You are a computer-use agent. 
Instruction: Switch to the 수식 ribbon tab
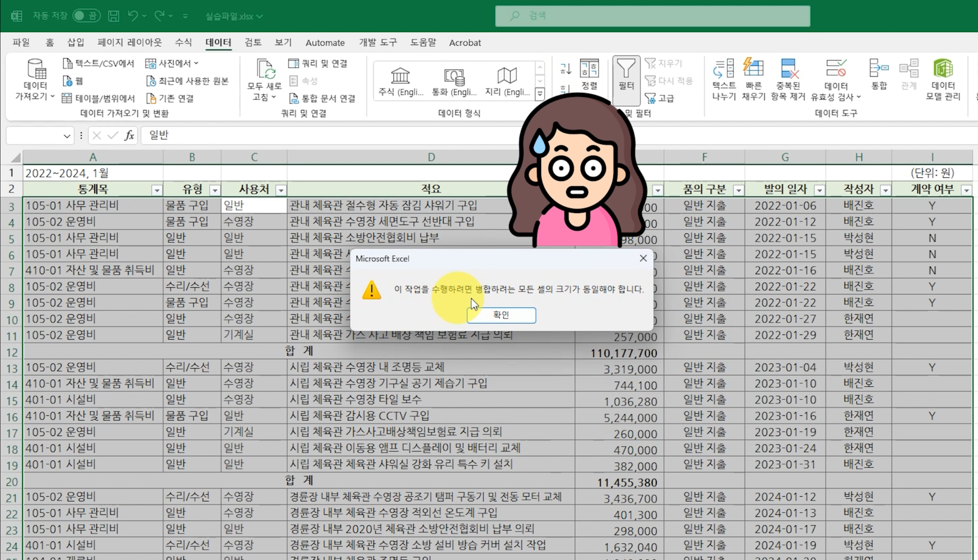(183, 42)
